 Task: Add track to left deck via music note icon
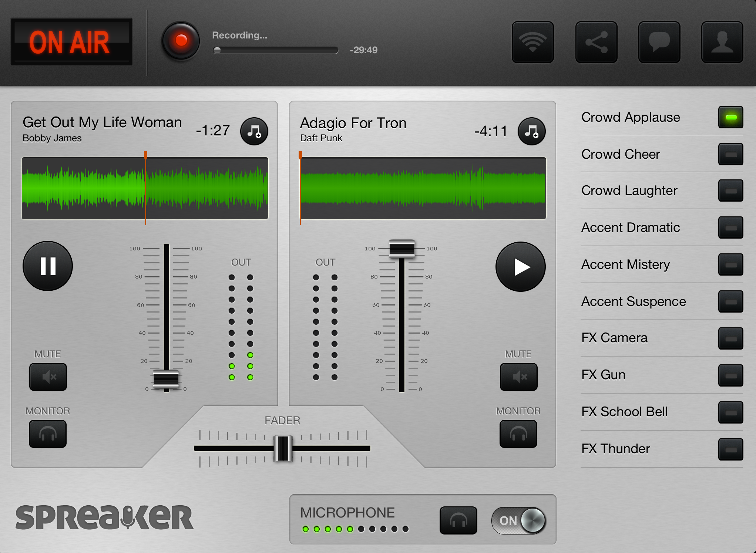[254, 131]
